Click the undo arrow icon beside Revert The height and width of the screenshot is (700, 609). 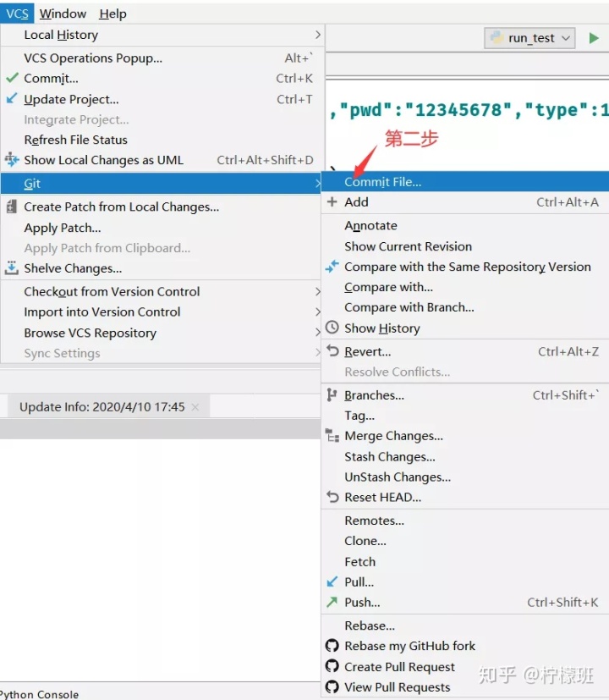coord(332,351)
